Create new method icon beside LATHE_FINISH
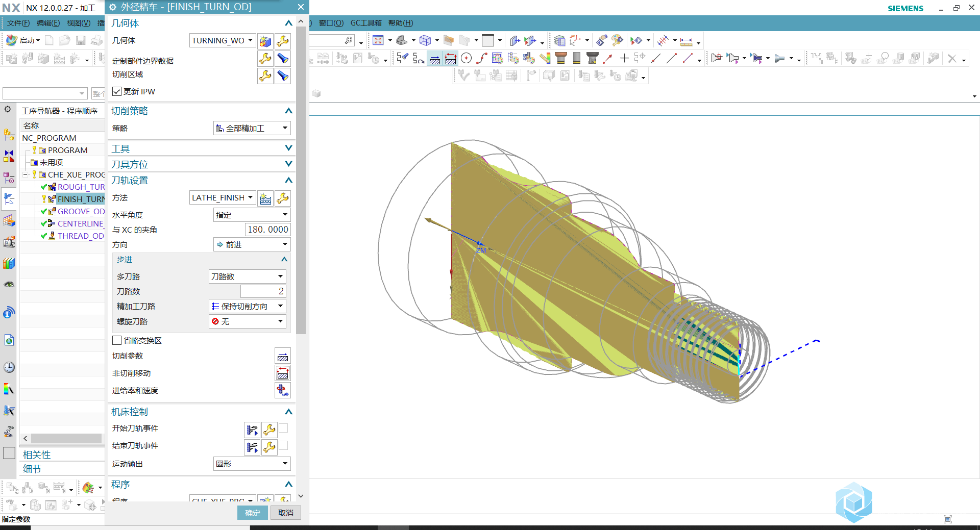This screenshot has width=980, height=530. point(265,198)
